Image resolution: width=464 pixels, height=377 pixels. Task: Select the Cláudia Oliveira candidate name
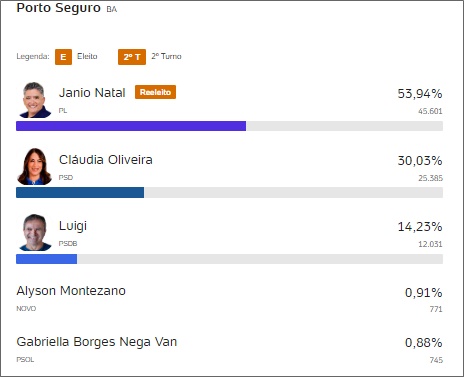click(x=106, y=160)
